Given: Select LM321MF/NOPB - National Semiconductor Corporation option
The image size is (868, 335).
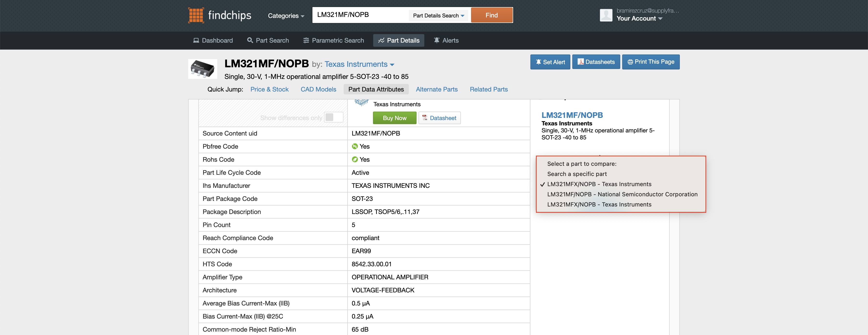Looking at the screenshot, I should coord(622,194).
